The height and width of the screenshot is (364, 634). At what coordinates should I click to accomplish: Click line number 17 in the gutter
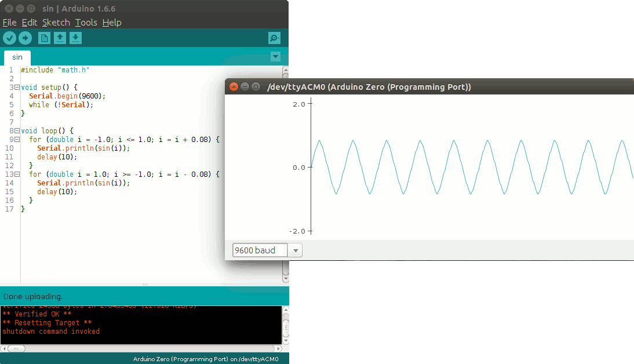(9, 209)
